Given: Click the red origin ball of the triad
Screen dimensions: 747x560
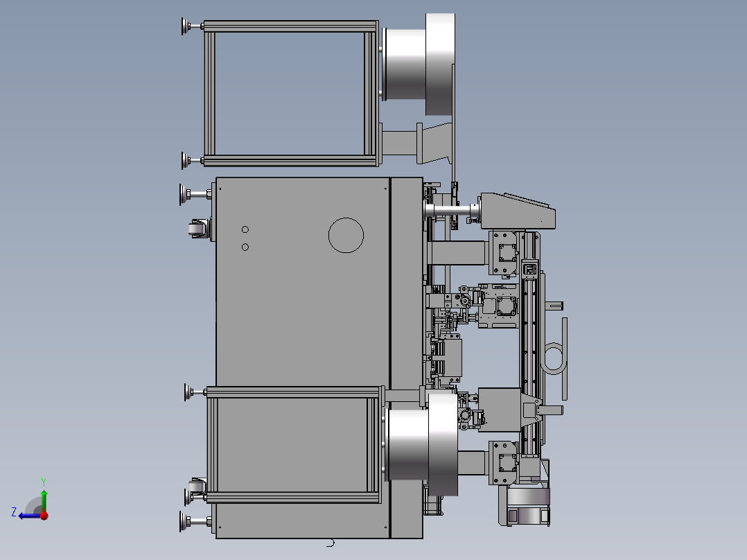Looking at the screenshot, I should [44, 516].
